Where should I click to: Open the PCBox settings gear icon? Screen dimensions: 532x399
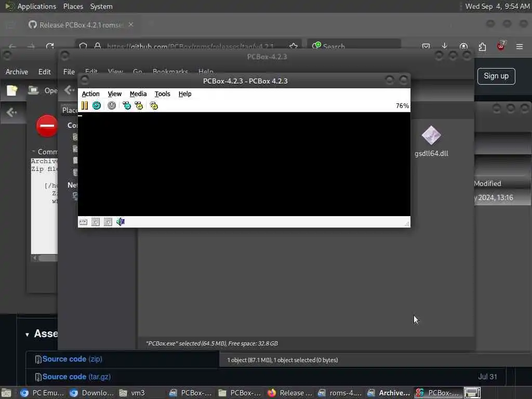(154, 105)
